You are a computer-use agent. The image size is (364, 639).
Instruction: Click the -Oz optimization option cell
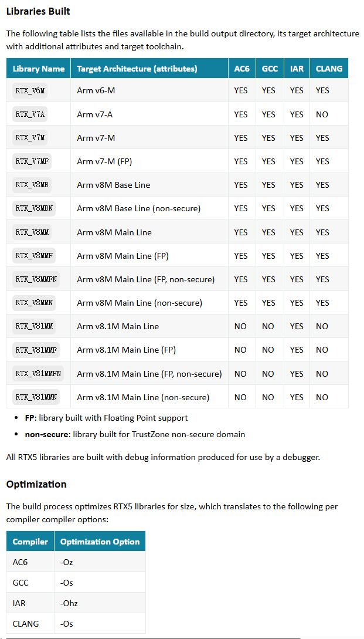[67, 562]
